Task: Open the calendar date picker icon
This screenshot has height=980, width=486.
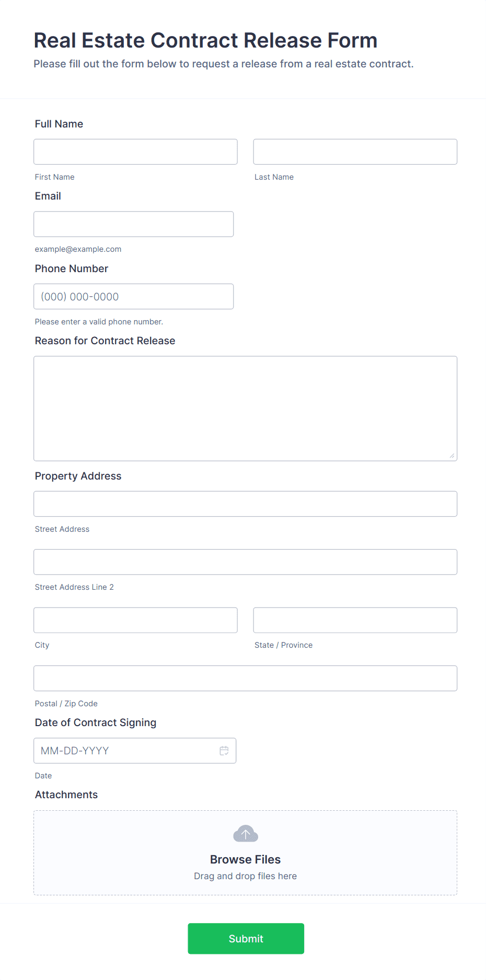Action: tap(224, 751)
